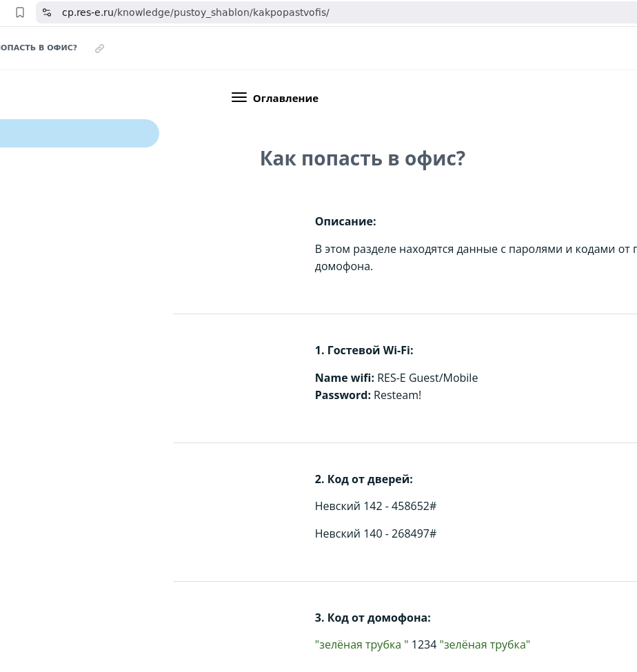Click the 2. Код от дверей: heading
This screenshot has width=637, height=672.
click(363, 479)
